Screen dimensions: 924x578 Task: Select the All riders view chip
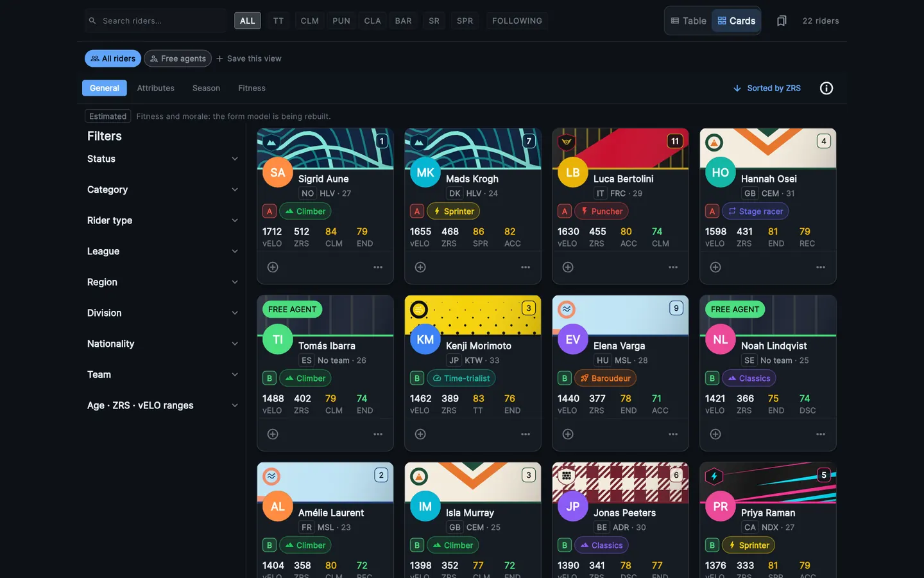pos(113,58)
